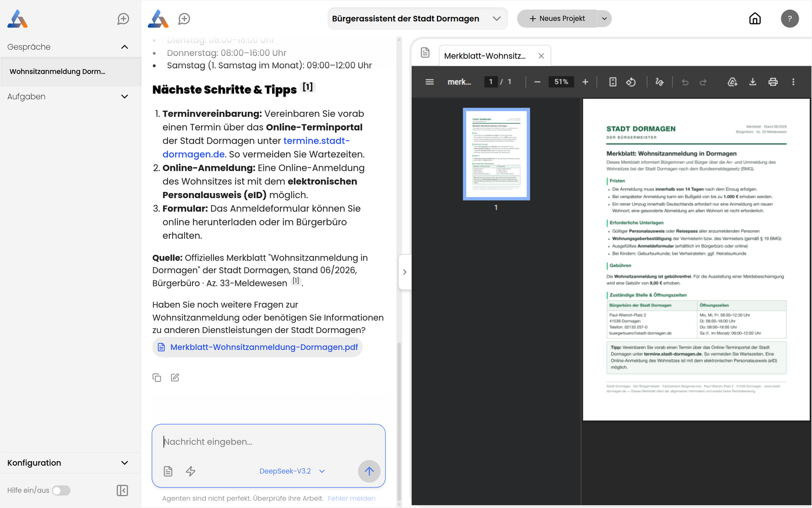This screenshot has height=508, width=812.
Task: Select the Merkblatt-Wohnsitz... document tab
Action: click(485, 56)
